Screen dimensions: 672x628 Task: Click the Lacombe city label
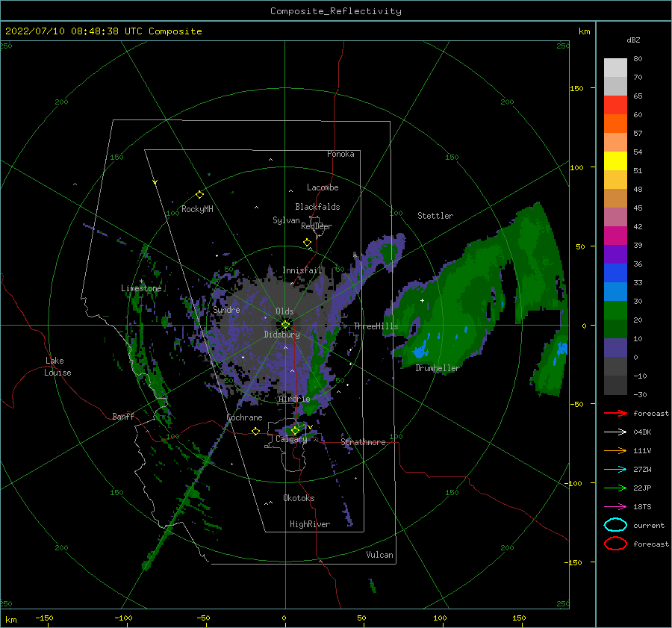[x=323, y=187]
